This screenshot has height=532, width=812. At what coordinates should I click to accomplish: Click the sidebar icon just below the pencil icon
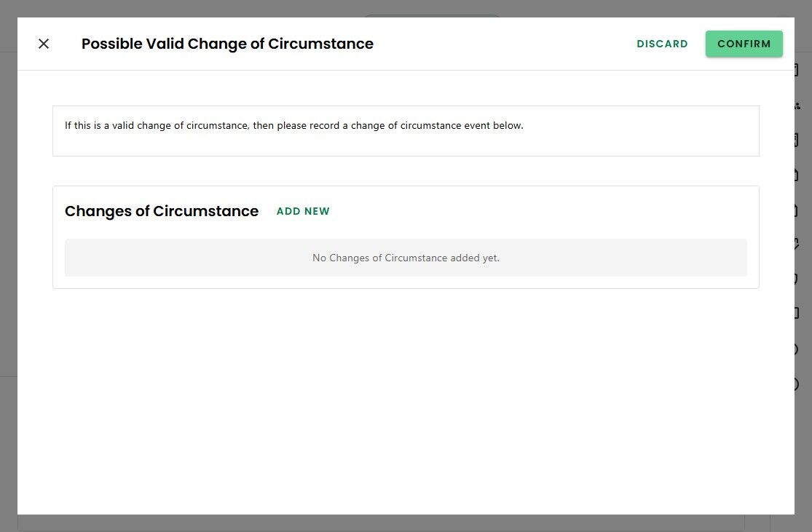click(798, 279)
